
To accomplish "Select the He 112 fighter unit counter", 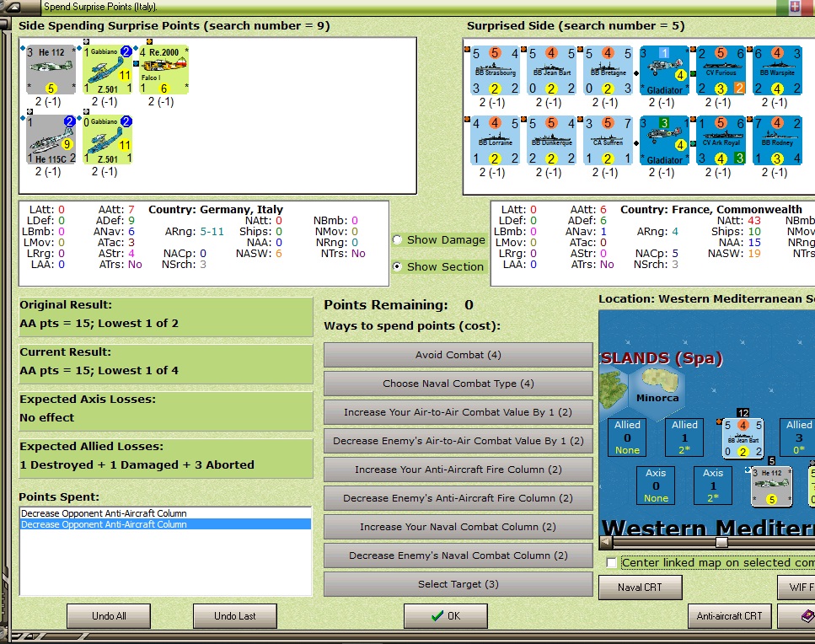I will tap(51, 70).
